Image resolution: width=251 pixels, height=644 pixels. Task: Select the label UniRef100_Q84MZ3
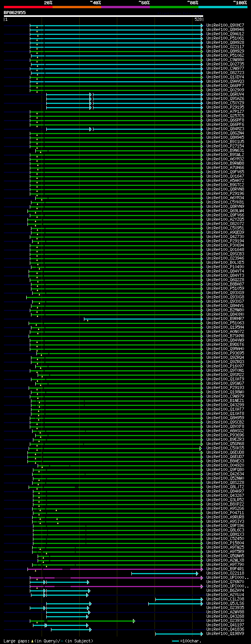coord(225,129)
